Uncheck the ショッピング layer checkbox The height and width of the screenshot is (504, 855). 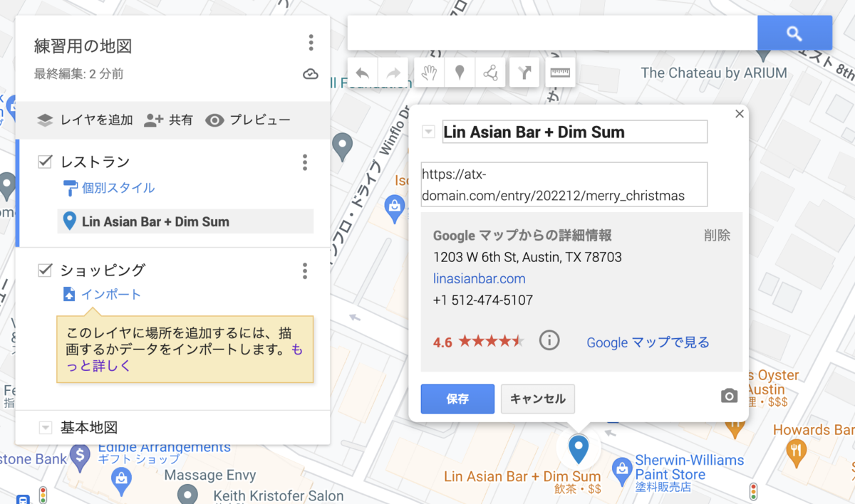tap(46, 270)
